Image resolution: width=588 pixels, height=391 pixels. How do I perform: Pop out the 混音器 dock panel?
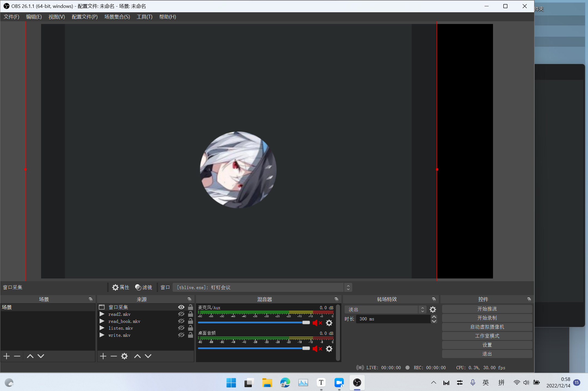click(x=336, y=299)
